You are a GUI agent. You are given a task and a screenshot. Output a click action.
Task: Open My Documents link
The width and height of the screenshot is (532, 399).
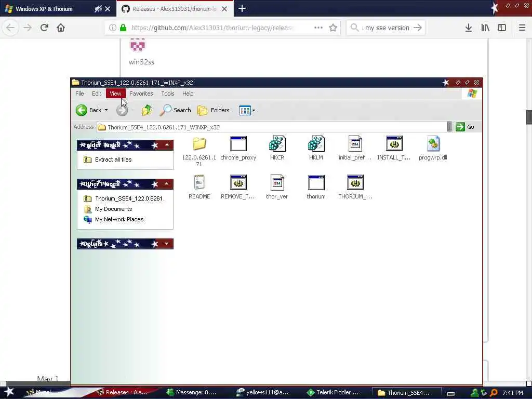click(x=113, y=209)
